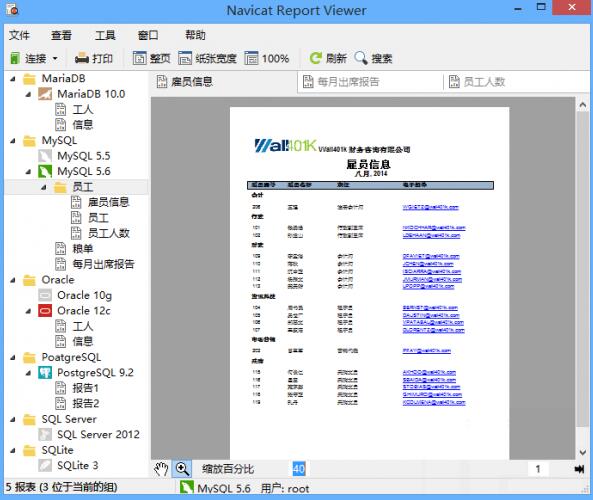Click the Refresh button (刷新)

[x=328, y=58]
